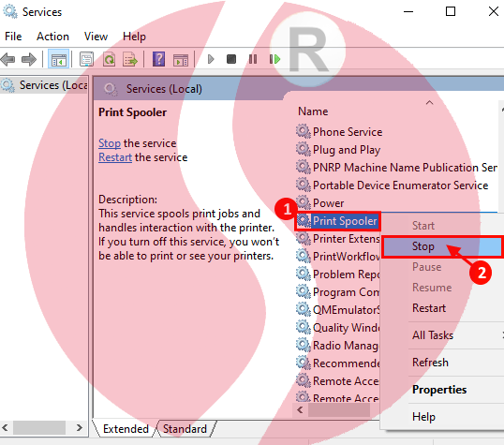Click gear icon beside Print Spooler
504x445 pixels.
[304, 221]
